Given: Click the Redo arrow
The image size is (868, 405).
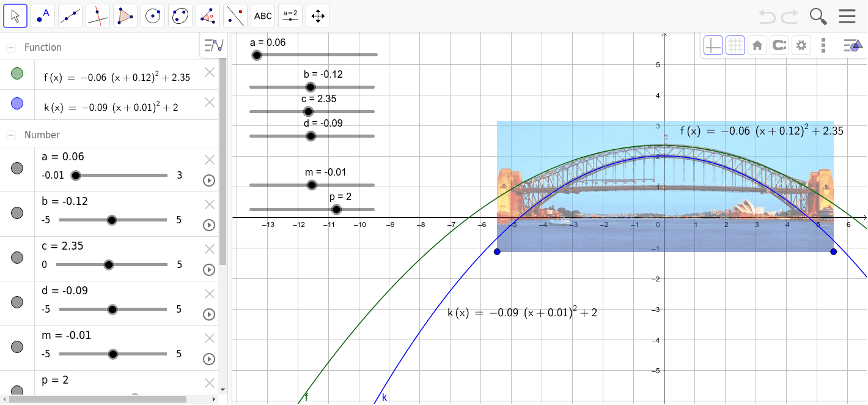Looking at the screenshot, I should pos(790,16).
